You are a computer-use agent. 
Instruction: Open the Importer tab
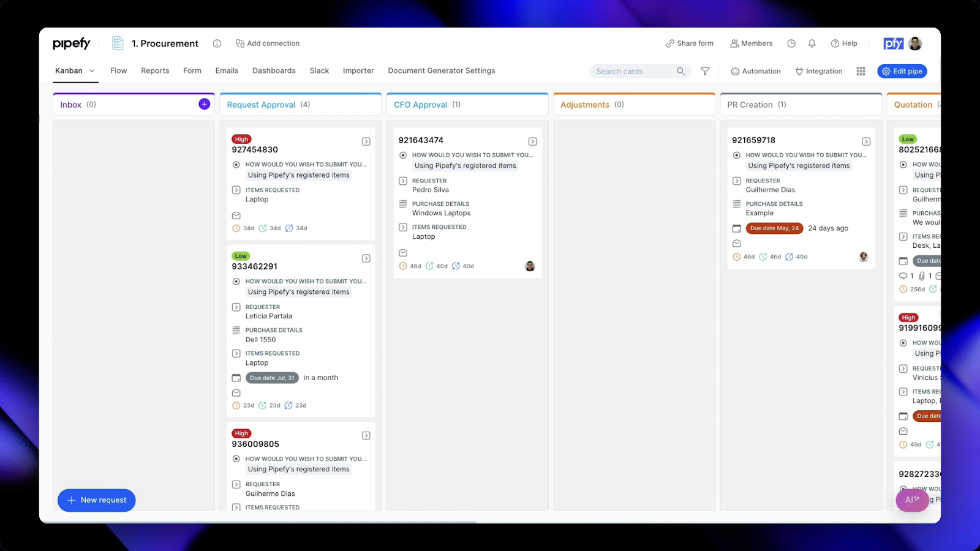pos(358,70)
